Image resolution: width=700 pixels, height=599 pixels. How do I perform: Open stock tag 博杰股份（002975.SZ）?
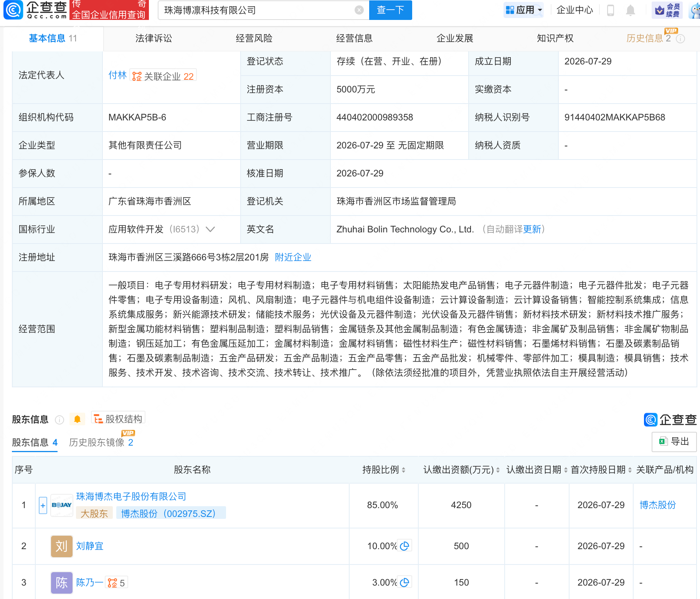171,513
